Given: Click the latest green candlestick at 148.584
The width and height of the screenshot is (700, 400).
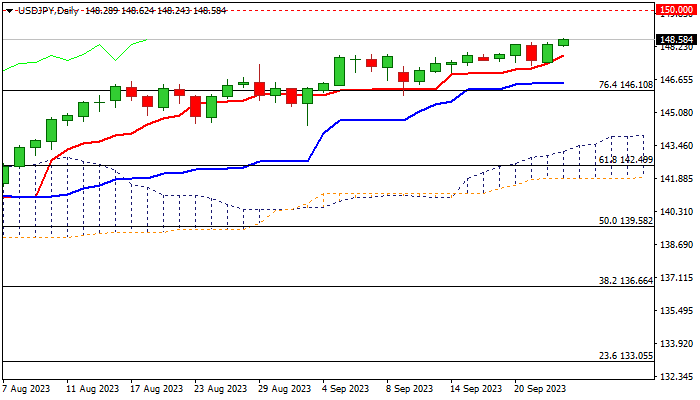Looking at the screenshot, I should (563, 42).
